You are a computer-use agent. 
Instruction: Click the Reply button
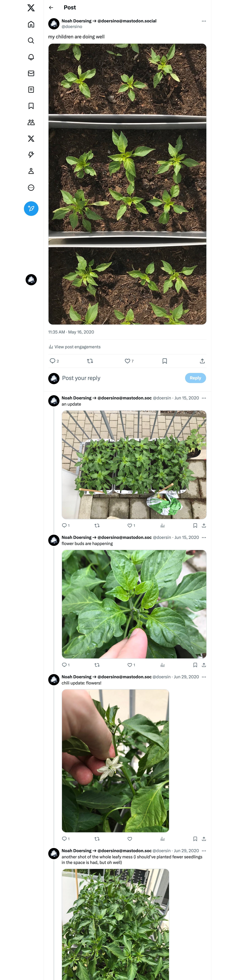(x=195, y=378)
